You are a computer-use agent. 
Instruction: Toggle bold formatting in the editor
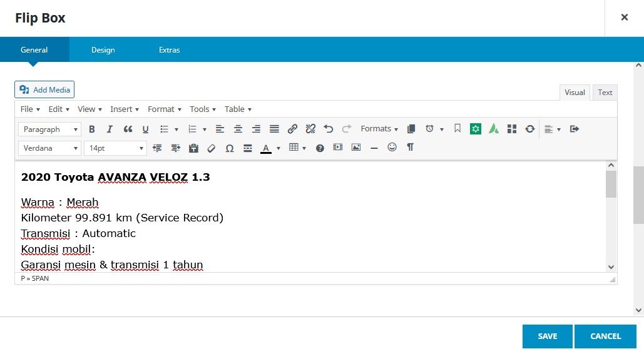click(x=92, y=129)
